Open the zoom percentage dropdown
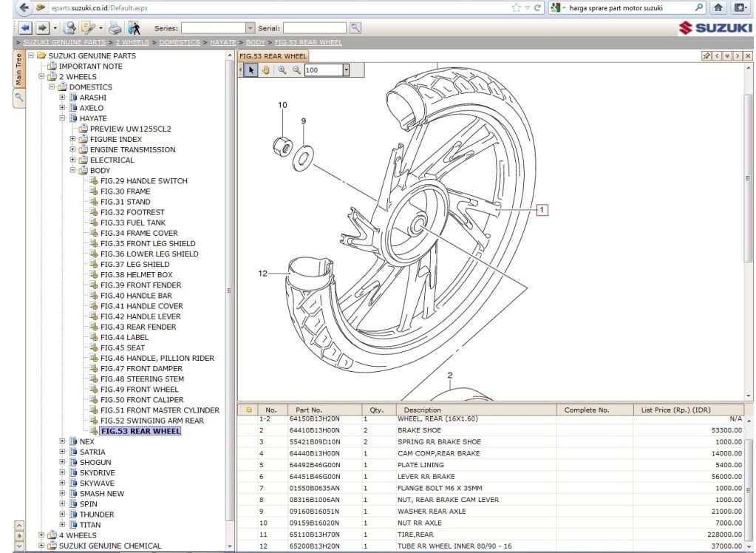756x553 pixels. 346,70
